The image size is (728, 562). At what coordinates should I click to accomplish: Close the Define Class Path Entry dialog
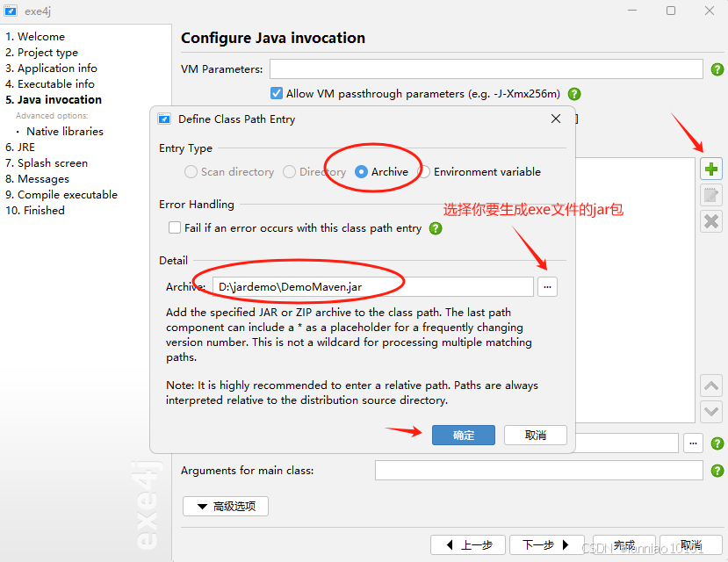[556, 119]
